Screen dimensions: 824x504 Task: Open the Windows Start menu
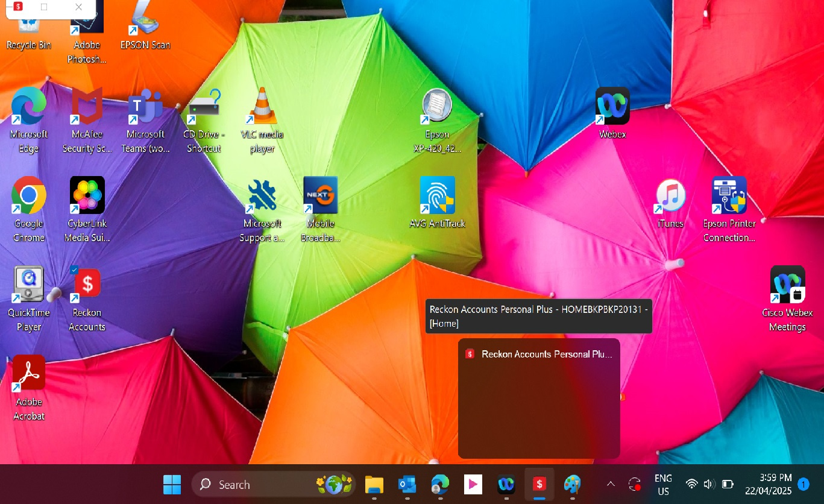pos(172,484)
